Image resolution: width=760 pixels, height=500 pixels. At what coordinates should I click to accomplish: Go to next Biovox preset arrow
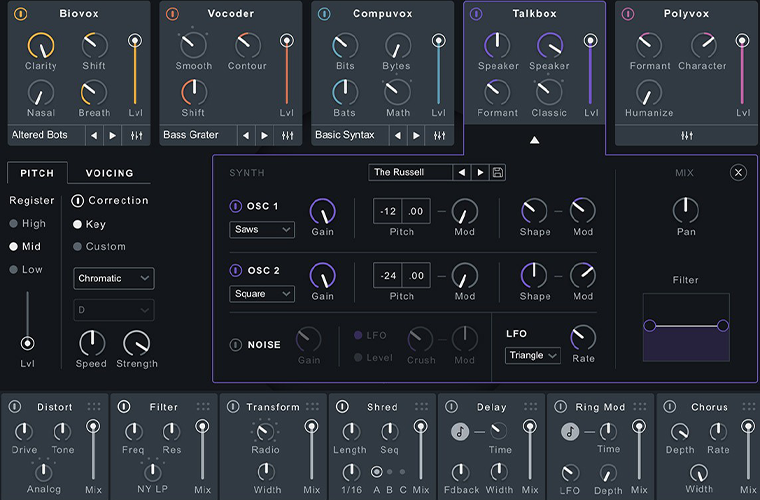point(112,136)
